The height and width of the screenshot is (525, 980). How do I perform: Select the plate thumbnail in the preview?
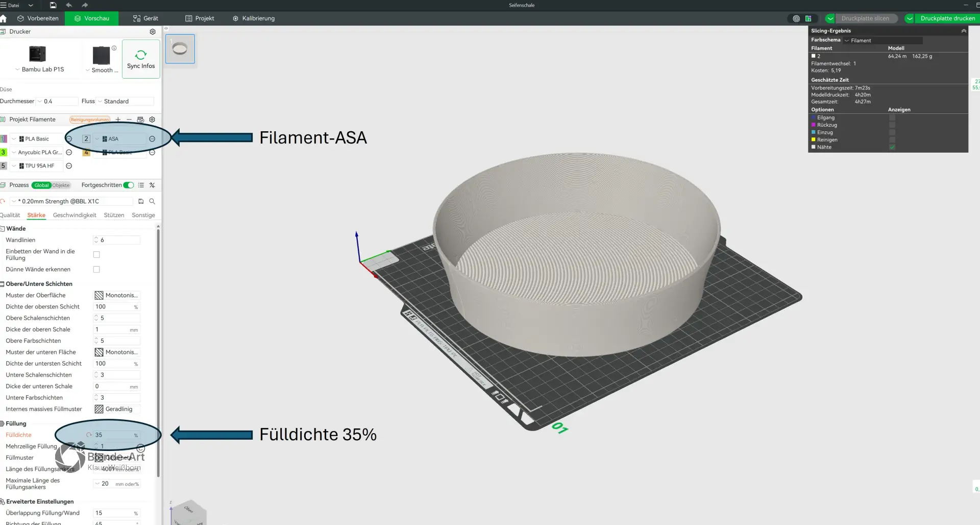click(x=180, y=49)
